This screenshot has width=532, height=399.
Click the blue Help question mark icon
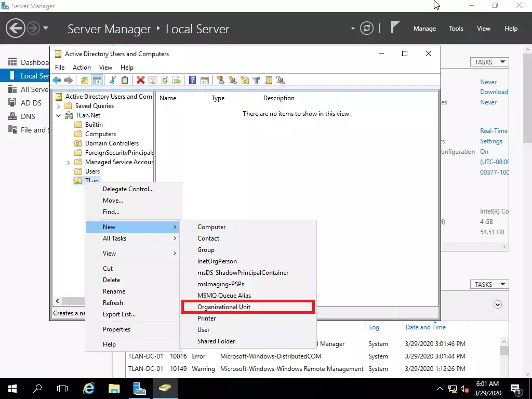coord(192,80)
